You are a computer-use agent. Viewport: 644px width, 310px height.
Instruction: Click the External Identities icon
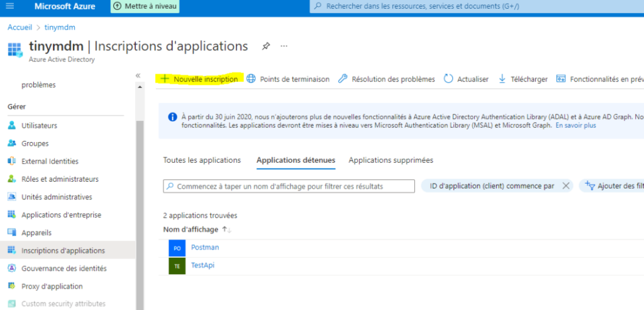tap(12, 161)
